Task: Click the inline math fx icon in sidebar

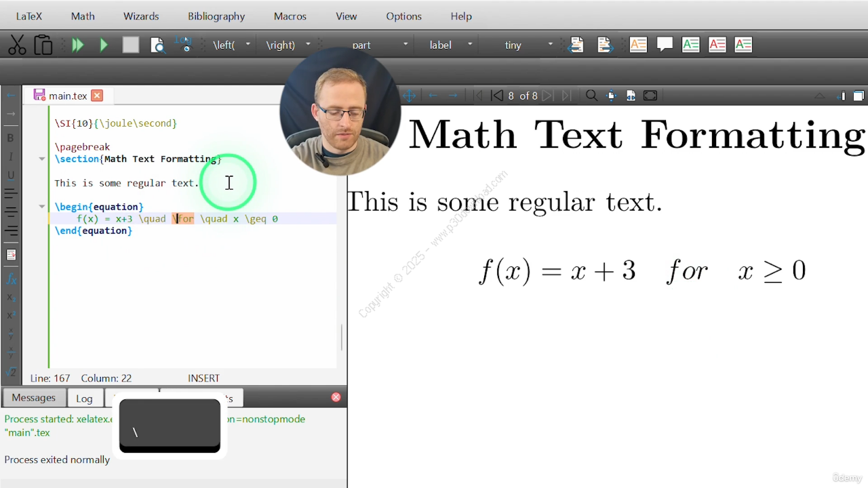Action: [12, 279]
